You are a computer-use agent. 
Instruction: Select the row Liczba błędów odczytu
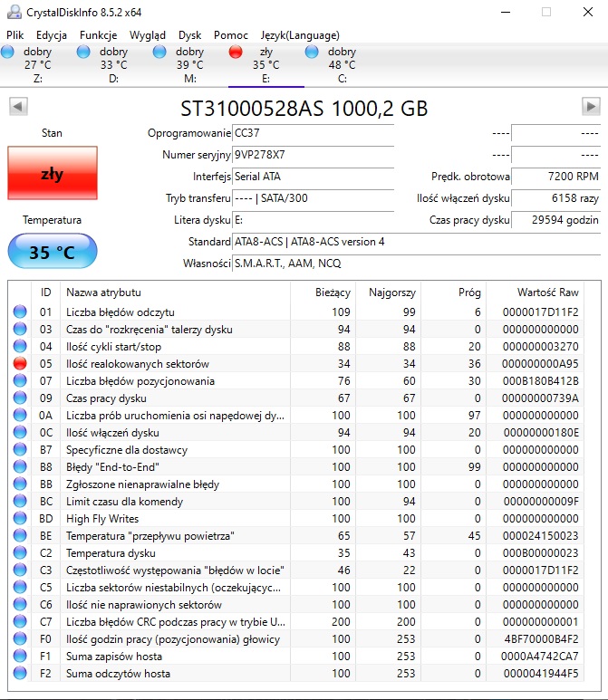point(296,312)
